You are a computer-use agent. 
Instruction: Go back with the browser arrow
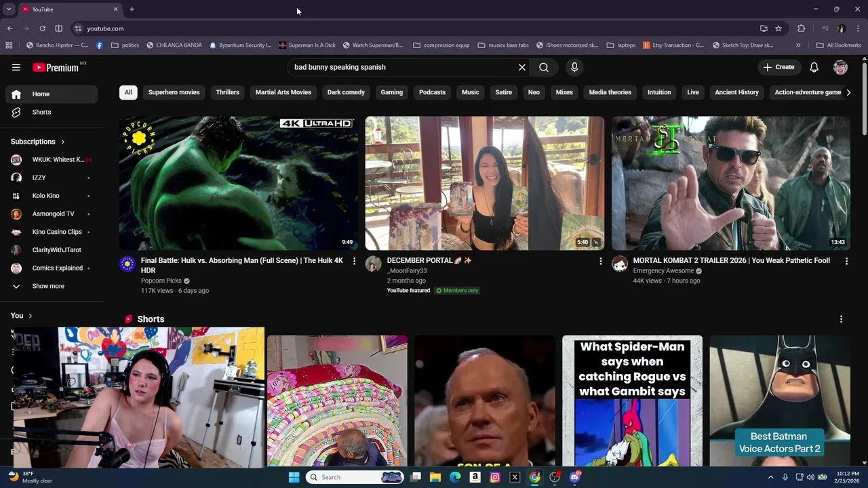pyautogui.click(x=9, y=28)
